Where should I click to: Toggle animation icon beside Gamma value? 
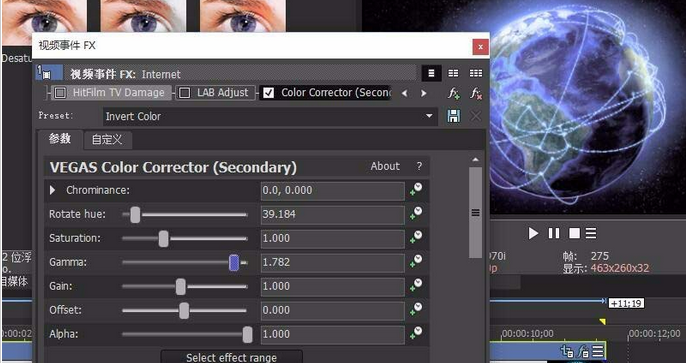click(x=416, y=262)
